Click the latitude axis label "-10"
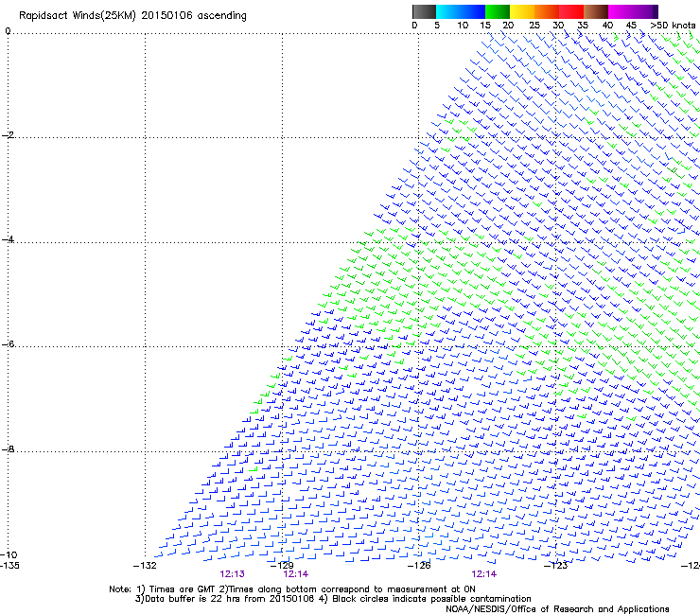 click(x=9, y=554)
